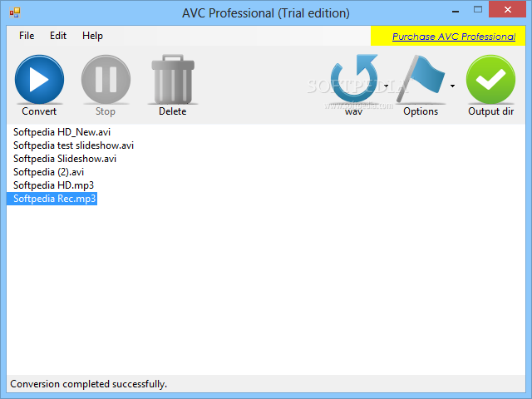Click the Delete label text
Image resolution: width=532 pixels, height=399 pixels.
tap(173, 111)
